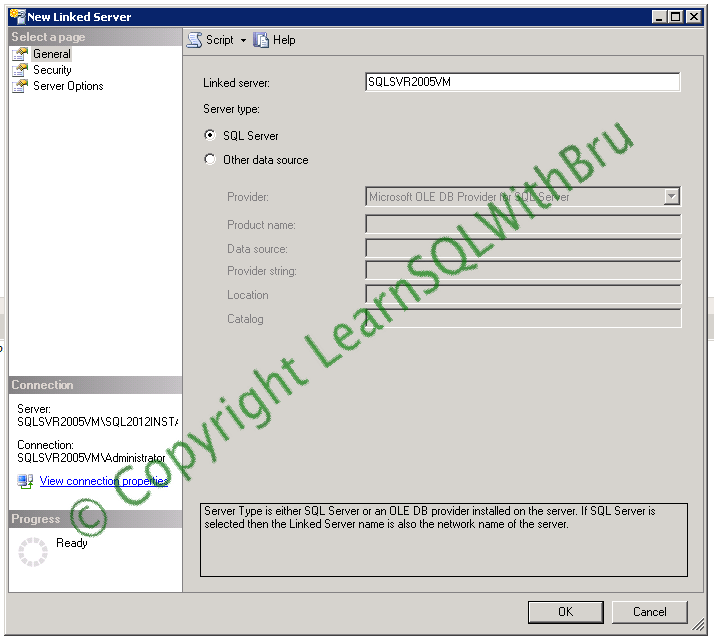Viewport: 714px width, 643px height.
Task: Click the Product name field
Action: [x=523, y=225]
